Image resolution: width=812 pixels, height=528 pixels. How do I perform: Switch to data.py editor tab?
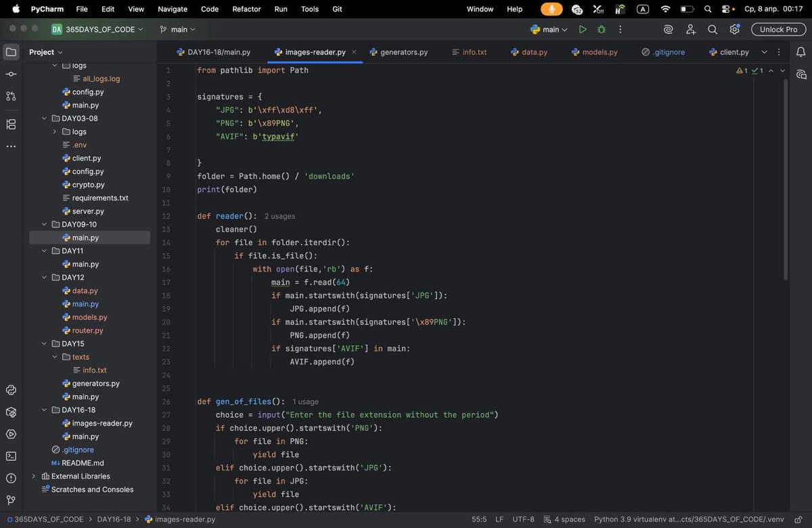(x=528, y=52)
